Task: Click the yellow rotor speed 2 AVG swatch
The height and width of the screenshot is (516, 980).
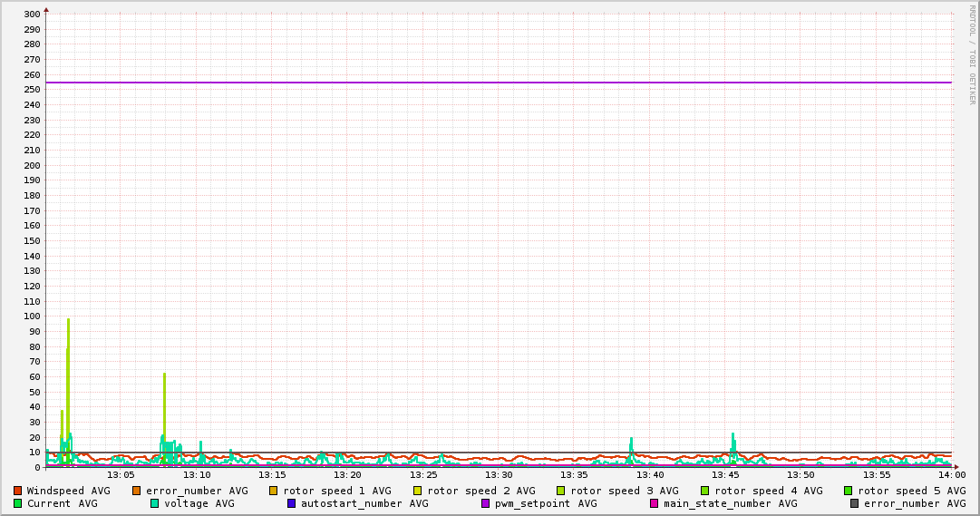Action: [x=418, y=491]
